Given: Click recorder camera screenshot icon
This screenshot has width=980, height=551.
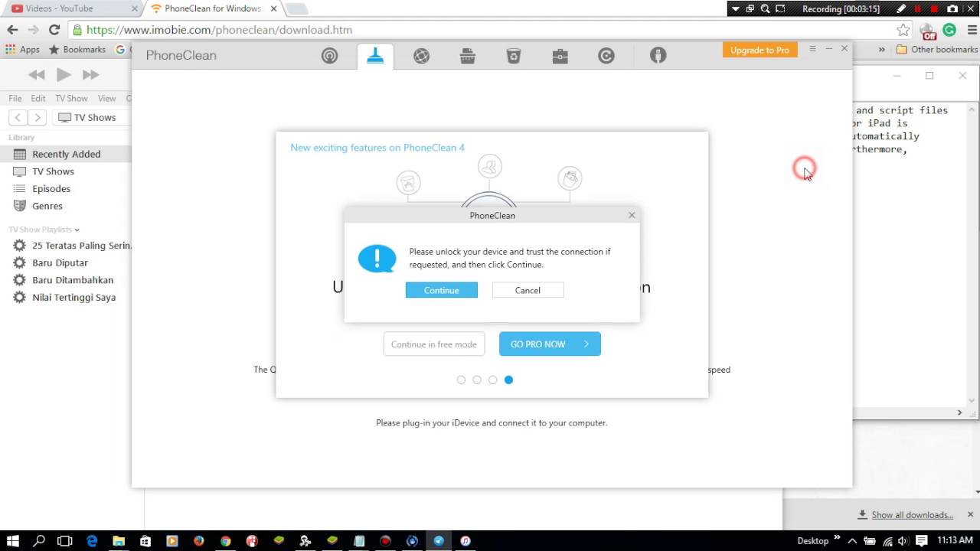Looking at the screenshot, I should pyautogui.click(x=952, y=8).
